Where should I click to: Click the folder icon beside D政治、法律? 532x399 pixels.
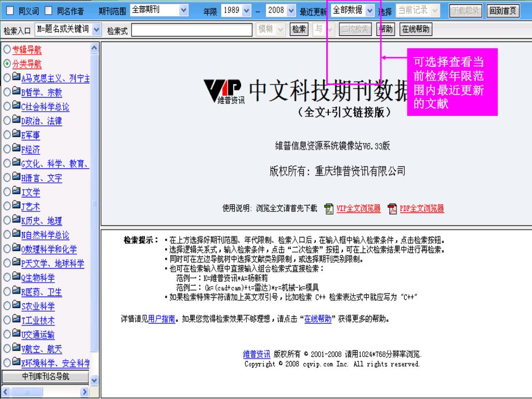coord(16,119)
